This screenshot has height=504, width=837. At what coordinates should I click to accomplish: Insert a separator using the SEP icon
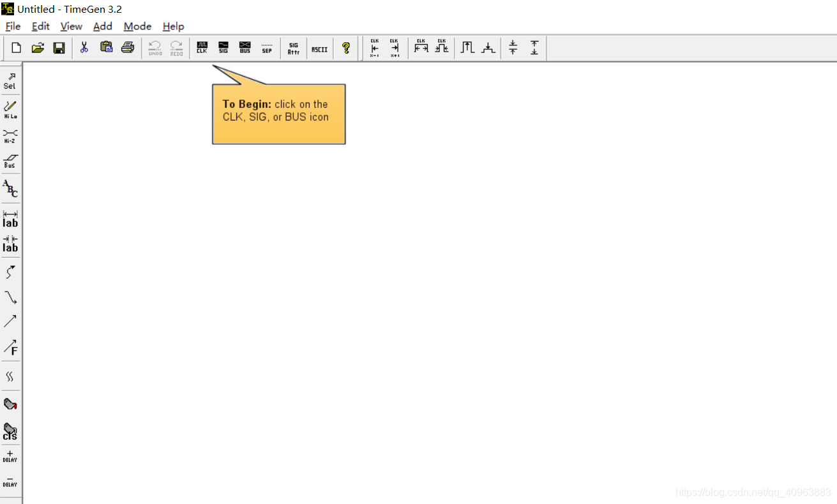(x=267, y=48)
